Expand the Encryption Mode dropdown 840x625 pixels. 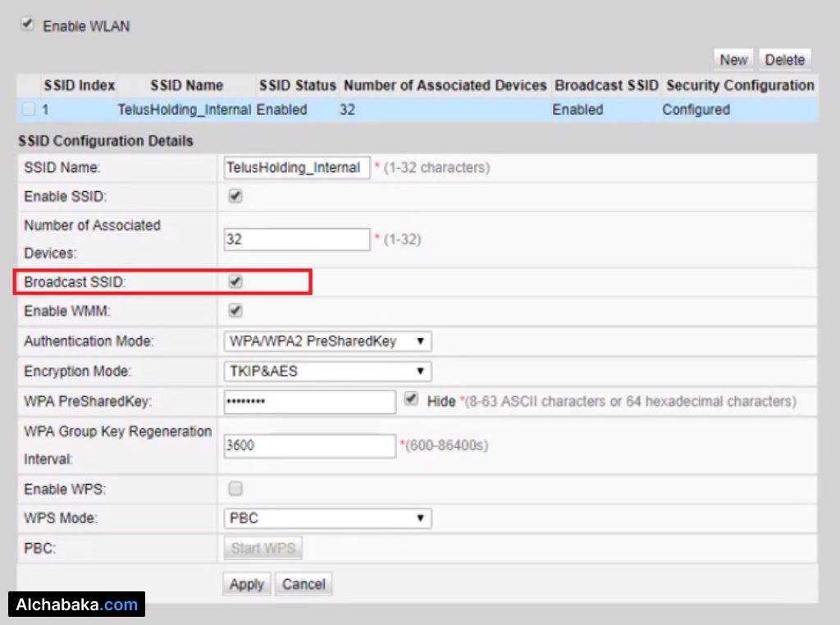point(327,372)
